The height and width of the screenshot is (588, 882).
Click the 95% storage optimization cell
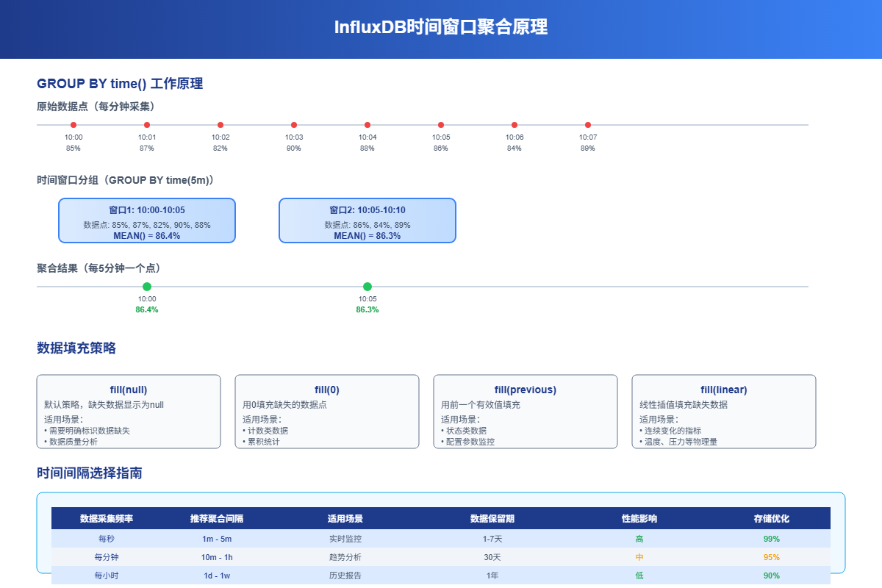tap(772, 557)
